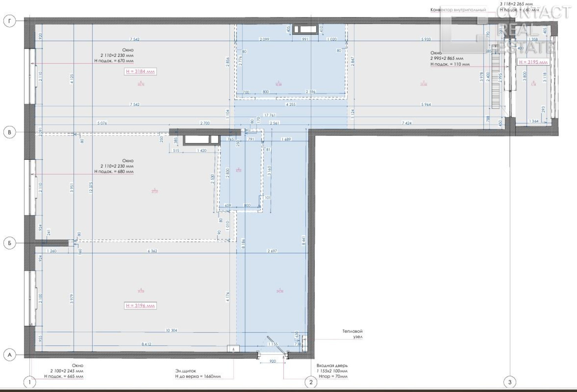Image resolution: width=577 pixels, height=392 pixels.
Task: Click the ceiling height label "H = 3196 мм"
Action: point(140,306)
